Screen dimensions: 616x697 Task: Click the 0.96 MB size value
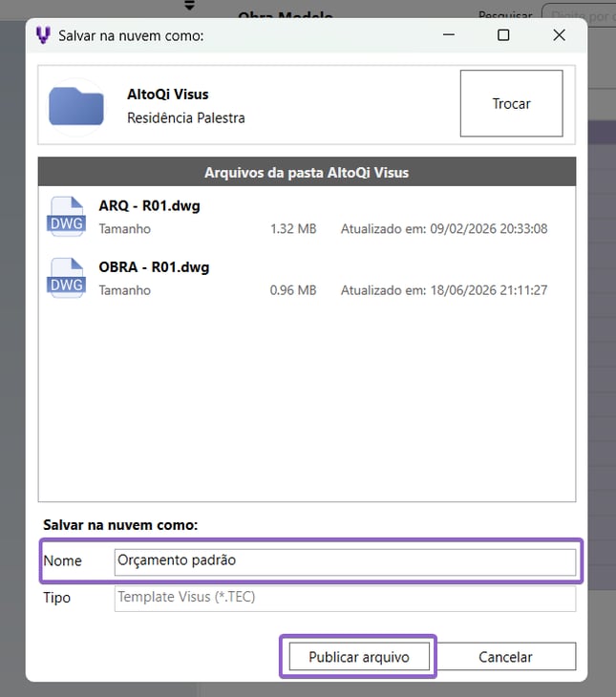point(293,290)
